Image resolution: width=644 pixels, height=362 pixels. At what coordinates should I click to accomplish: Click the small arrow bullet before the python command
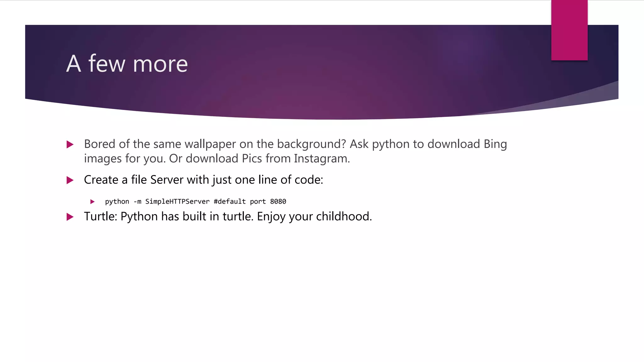point(92,201)
